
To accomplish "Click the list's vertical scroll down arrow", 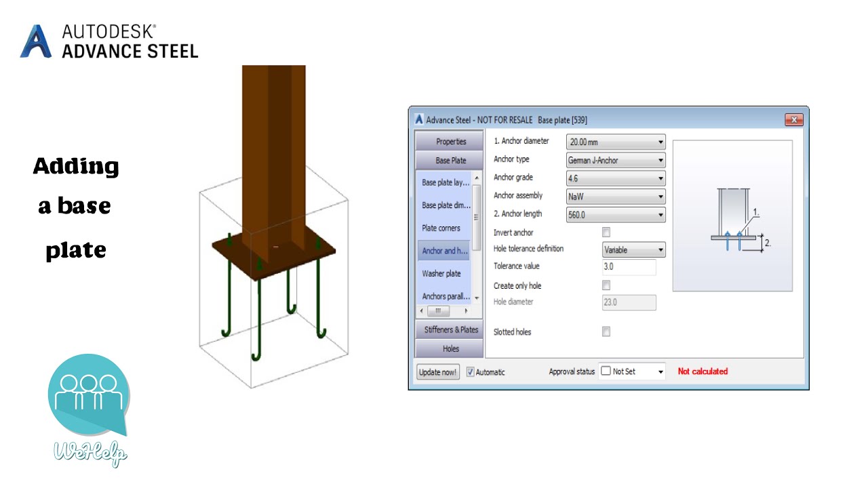I will 477,298.
